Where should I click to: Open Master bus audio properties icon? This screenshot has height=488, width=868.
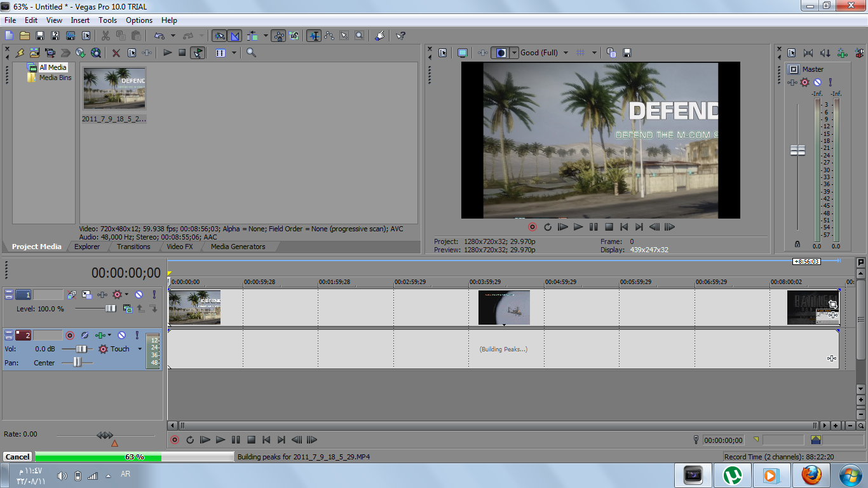792,53
